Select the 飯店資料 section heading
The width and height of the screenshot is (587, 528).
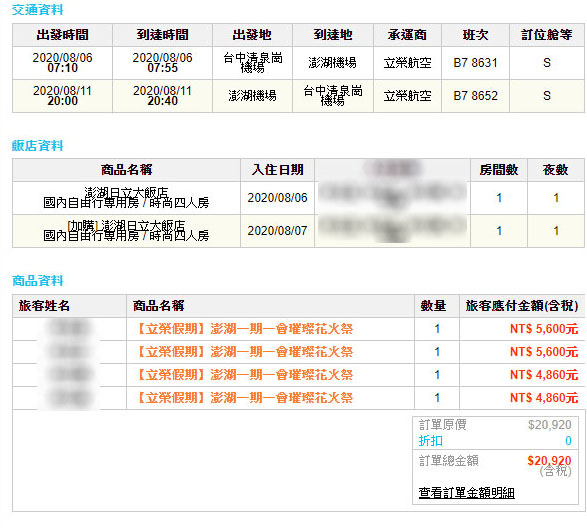(x=37, y=145)
